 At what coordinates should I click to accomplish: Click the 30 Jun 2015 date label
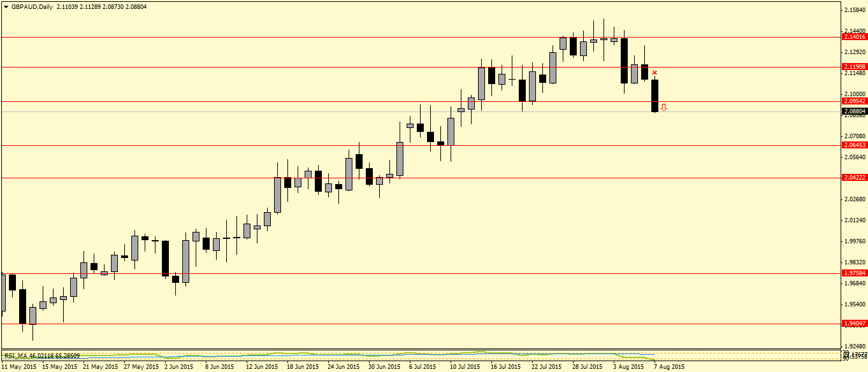[x=384, y=367]
